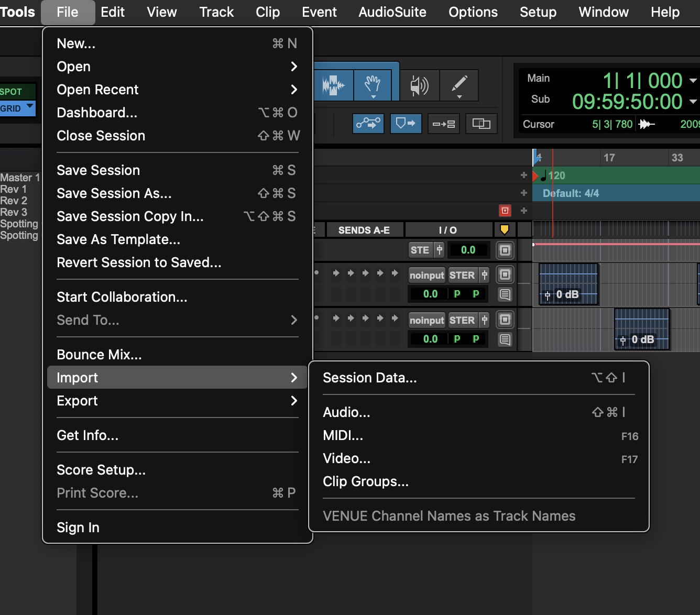This screenshot has width=700, height=615.
Task: Click the yellow marker icon in column header
Action: click(x=505, y=229)
